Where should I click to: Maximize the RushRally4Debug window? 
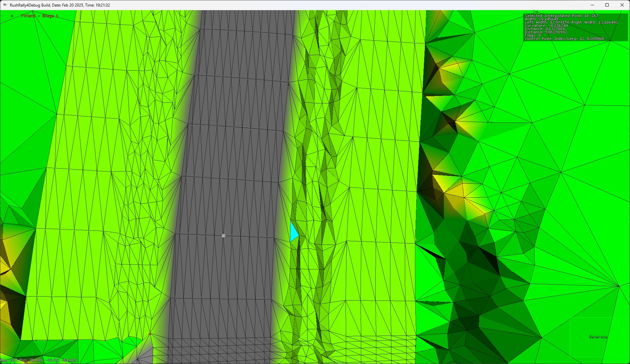pos(607,5)
